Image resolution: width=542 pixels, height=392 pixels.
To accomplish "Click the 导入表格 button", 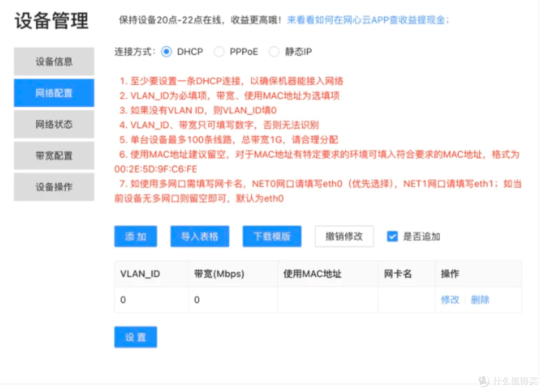I will click(x=200, y=237).
